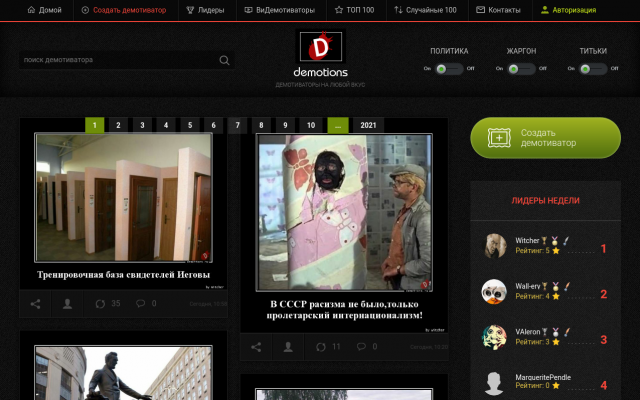This screenshot has width=640, height=400.
Task: Click repost icon with count 35
Action: click(x=100, y=304)
